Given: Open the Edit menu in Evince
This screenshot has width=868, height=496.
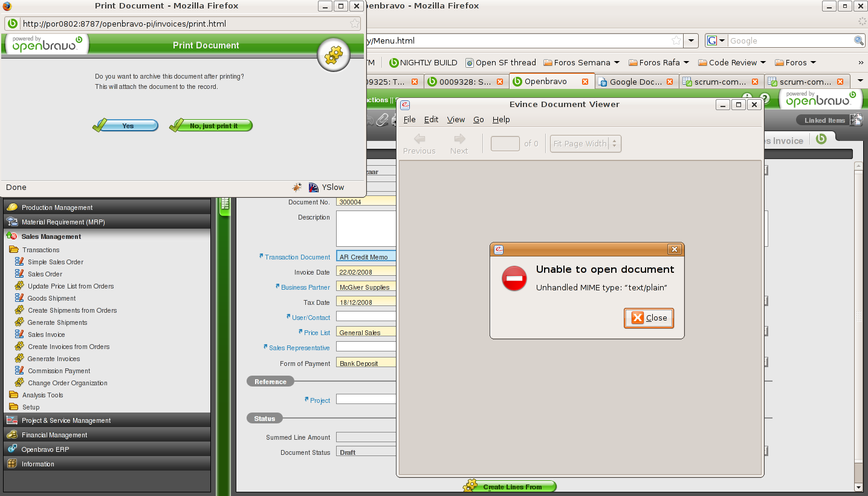Looking at the screenshot, I should tap(431, 119).
